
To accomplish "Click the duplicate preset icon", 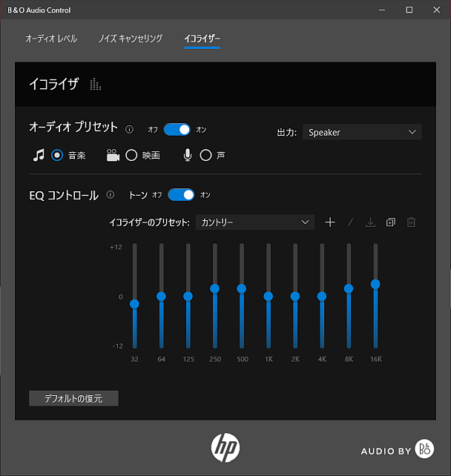I will (391, 222).
